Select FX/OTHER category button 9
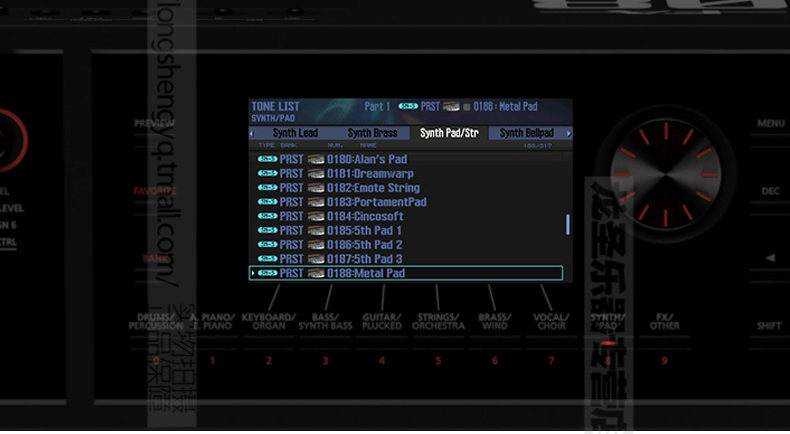The image size is (790, 434). tap(665, 338)
